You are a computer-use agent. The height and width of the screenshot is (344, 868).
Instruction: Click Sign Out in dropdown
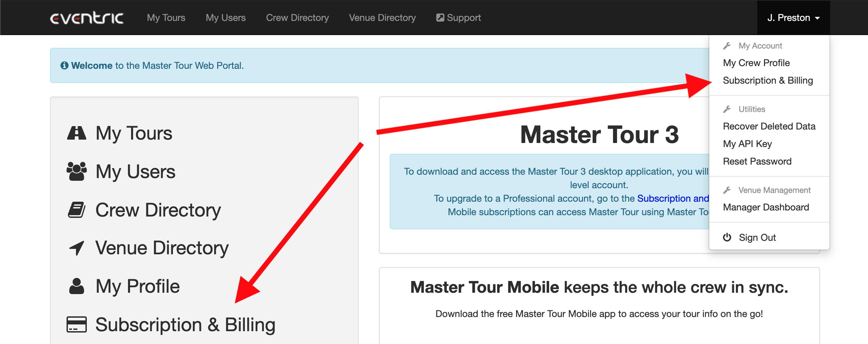(757, 237)
